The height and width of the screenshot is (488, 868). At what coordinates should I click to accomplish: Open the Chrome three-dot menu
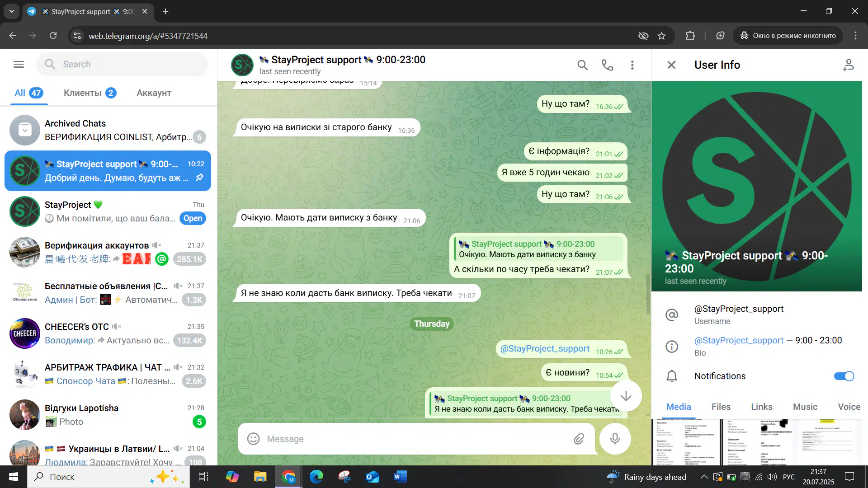pos(855,36)
